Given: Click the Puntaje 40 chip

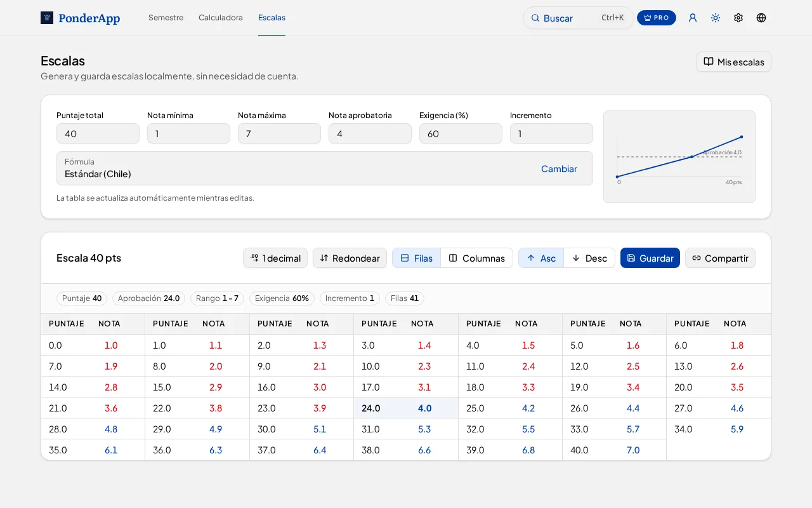Looking at the screenshot, I should tap(82, 298).
